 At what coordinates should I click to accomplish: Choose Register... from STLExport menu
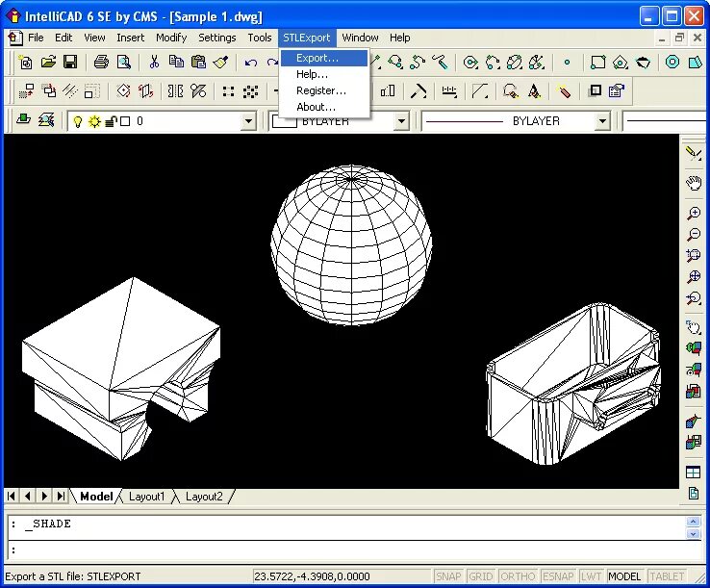pos(324,90)
